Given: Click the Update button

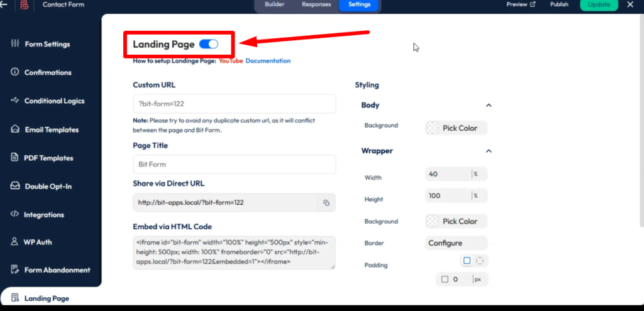Looking at the screenshot, I should pyautogui.click(x=599, y=4).
